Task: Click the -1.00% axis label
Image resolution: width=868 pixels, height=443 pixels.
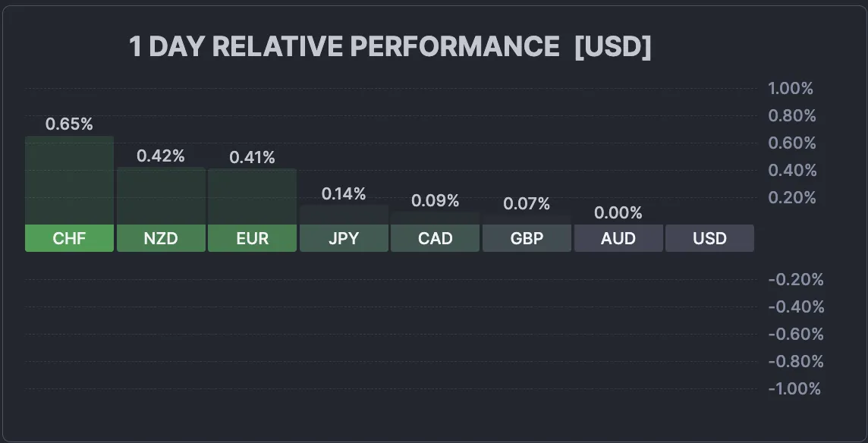Action: (x=794, y=389)
